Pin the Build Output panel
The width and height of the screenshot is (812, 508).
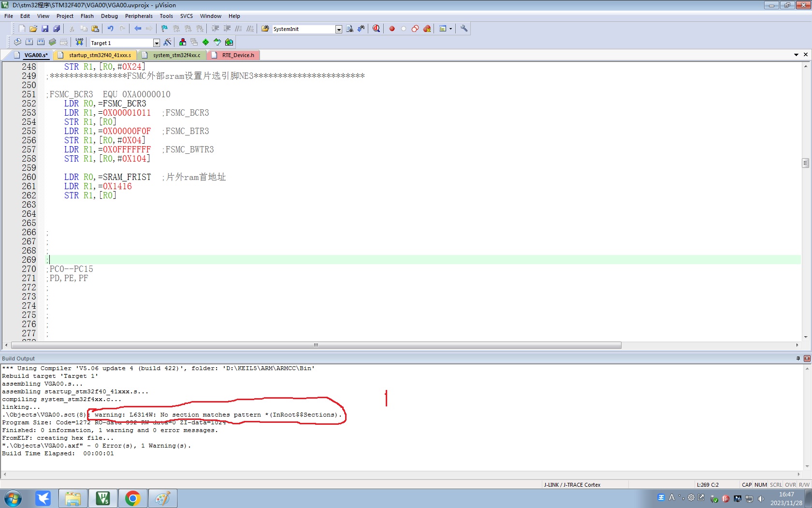pyautogui.click(x=798, y=359)
